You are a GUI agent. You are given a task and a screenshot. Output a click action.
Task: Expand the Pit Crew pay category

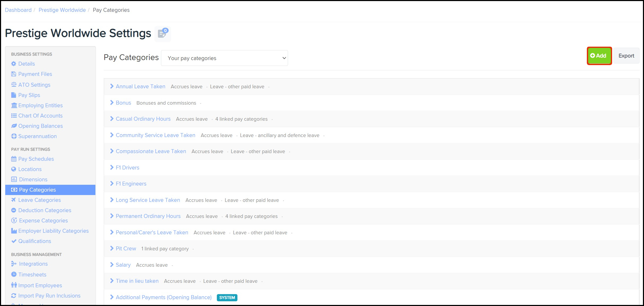click(112, 249)
